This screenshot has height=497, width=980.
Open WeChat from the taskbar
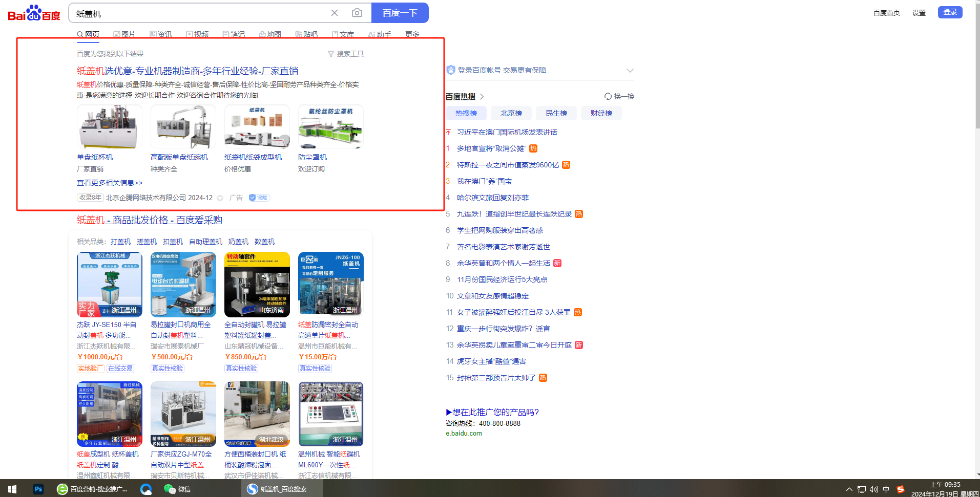pyautogui.click(x=177, y=489)
